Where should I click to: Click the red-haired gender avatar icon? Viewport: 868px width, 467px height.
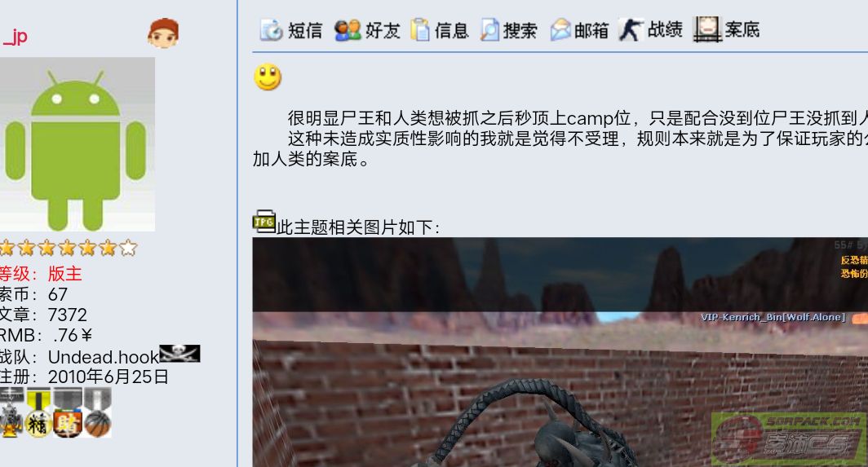pyautogui.click(x=163, y=33)
